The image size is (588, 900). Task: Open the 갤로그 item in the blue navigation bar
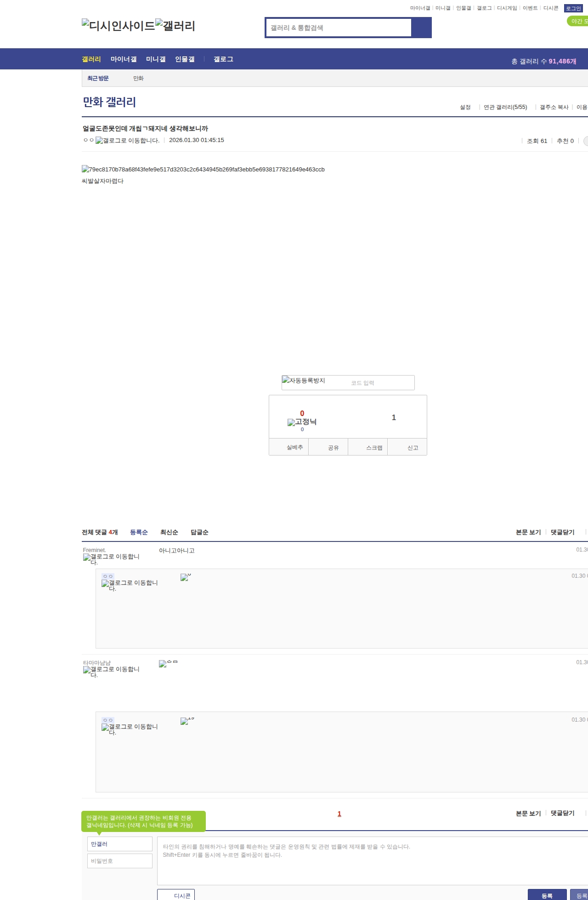(223, 59)
